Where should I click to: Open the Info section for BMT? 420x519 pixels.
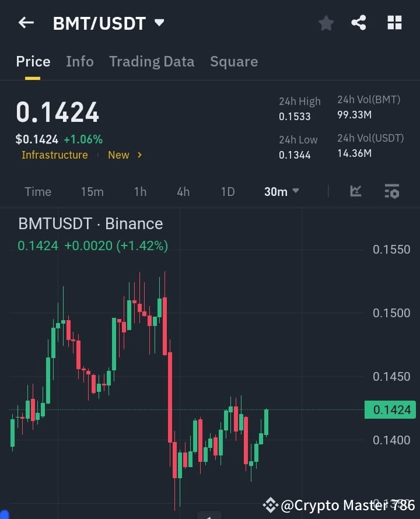pos(80,61)
